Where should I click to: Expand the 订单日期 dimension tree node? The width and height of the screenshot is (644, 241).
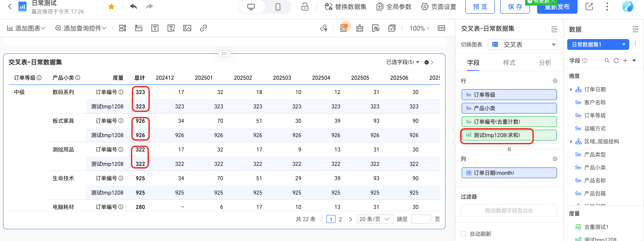pyautogui.click(x=571, y=89)
